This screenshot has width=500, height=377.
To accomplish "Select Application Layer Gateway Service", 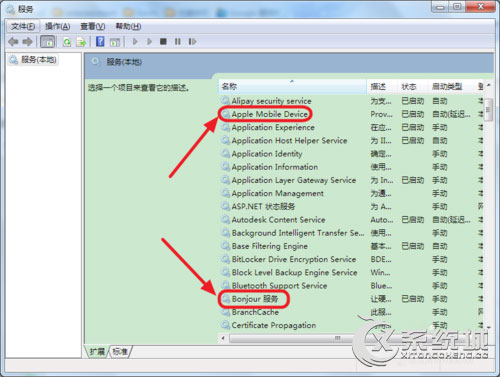I will tap(352, 180).
